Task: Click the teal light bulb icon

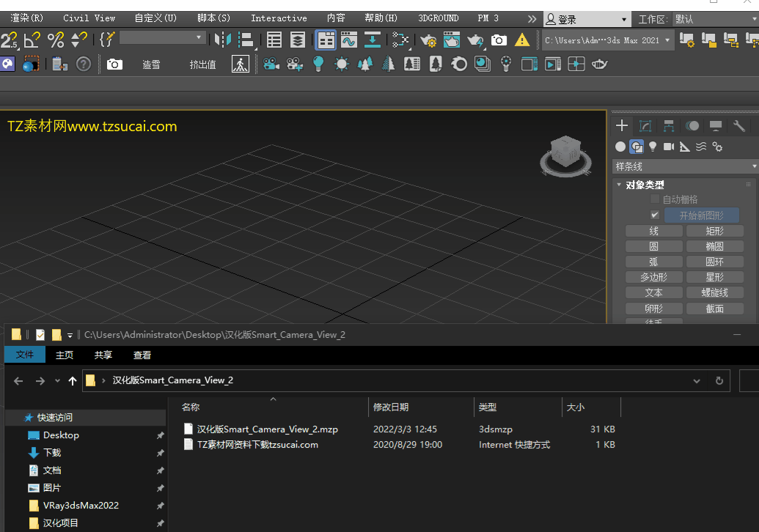Action: [x=318, y=64]
